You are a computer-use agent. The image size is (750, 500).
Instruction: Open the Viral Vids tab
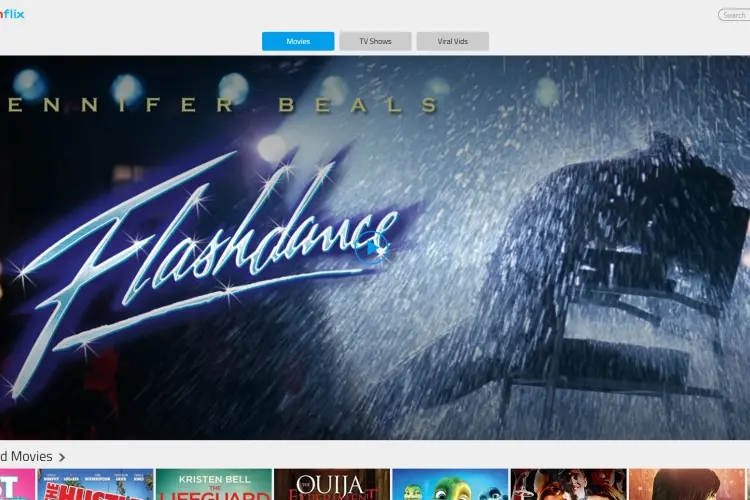pos(452,41)
